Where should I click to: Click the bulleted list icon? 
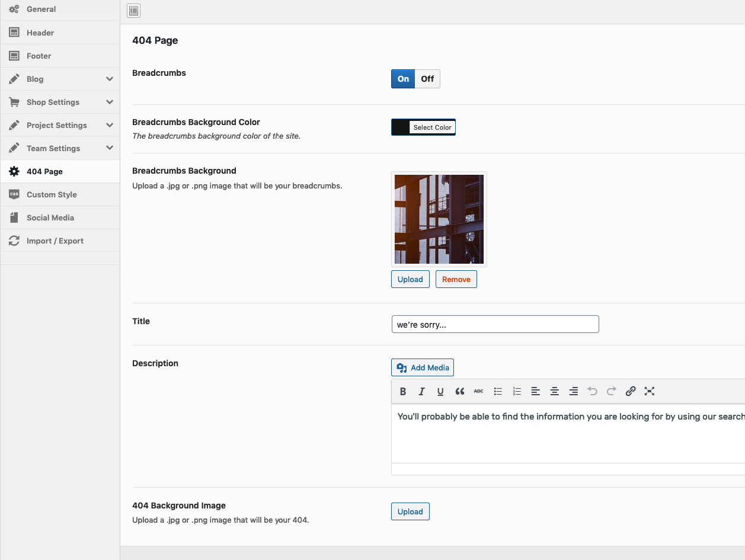click(x=498, y=391)
